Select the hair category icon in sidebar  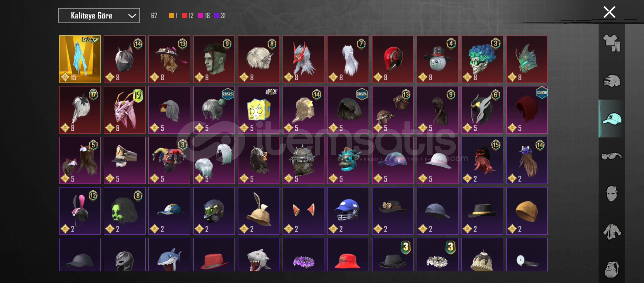click(x=612, y=81)
